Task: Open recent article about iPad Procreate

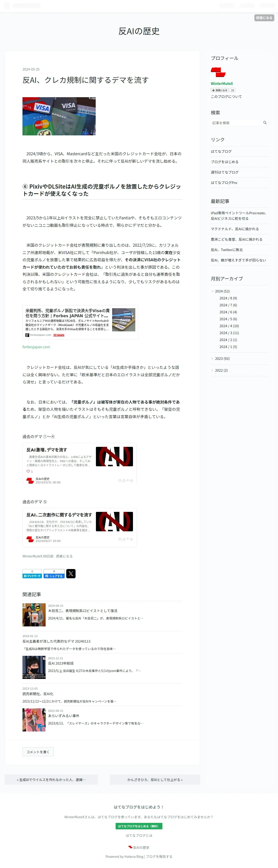Action: (239, 216)
